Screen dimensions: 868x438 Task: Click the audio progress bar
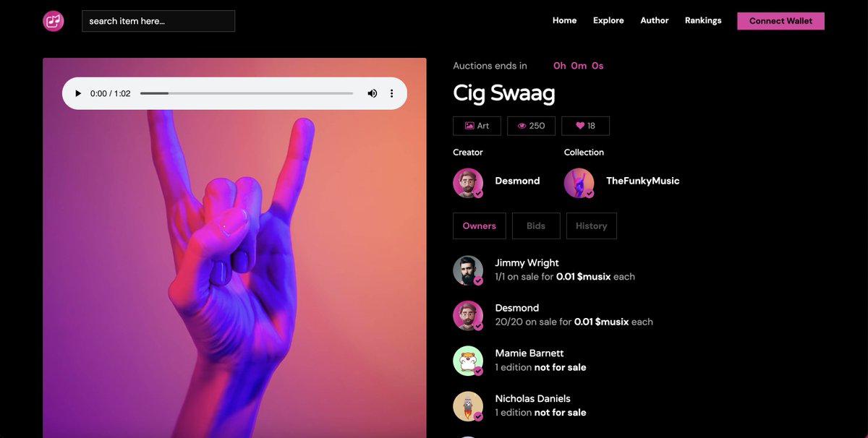pyautogui.click(x=247, y=93)
